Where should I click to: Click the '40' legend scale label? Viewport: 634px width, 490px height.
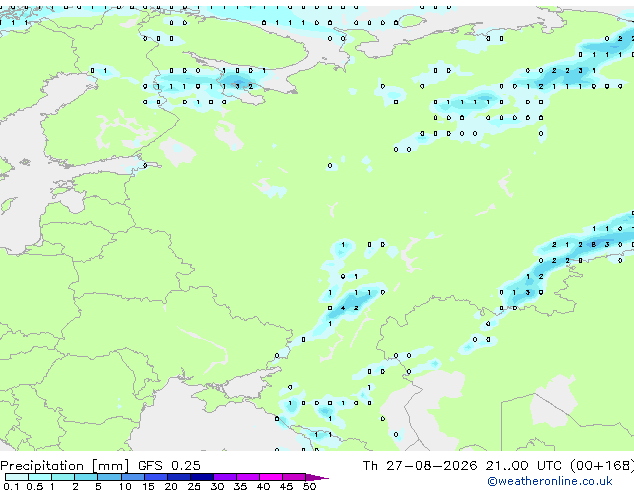(263, 486)
